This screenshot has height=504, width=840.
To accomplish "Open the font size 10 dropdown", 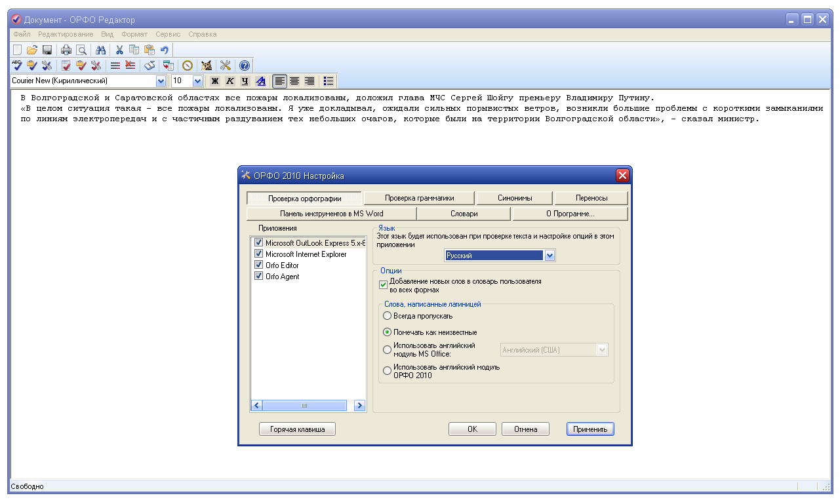I will tap(198, 81).
